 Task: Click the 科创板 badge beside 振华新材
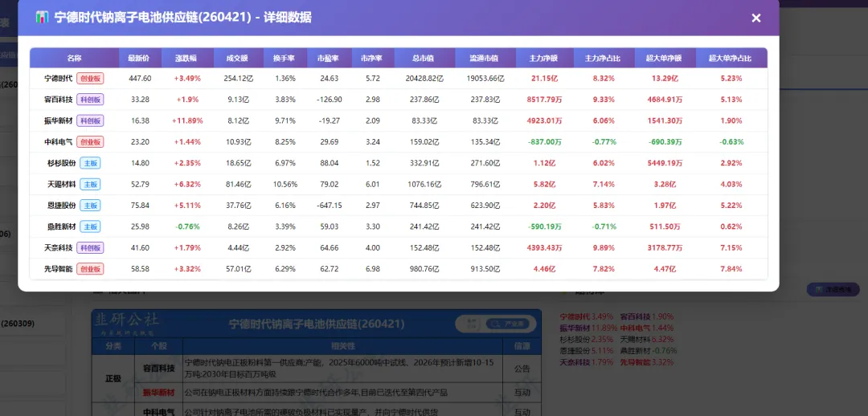(x=90, y=120)
